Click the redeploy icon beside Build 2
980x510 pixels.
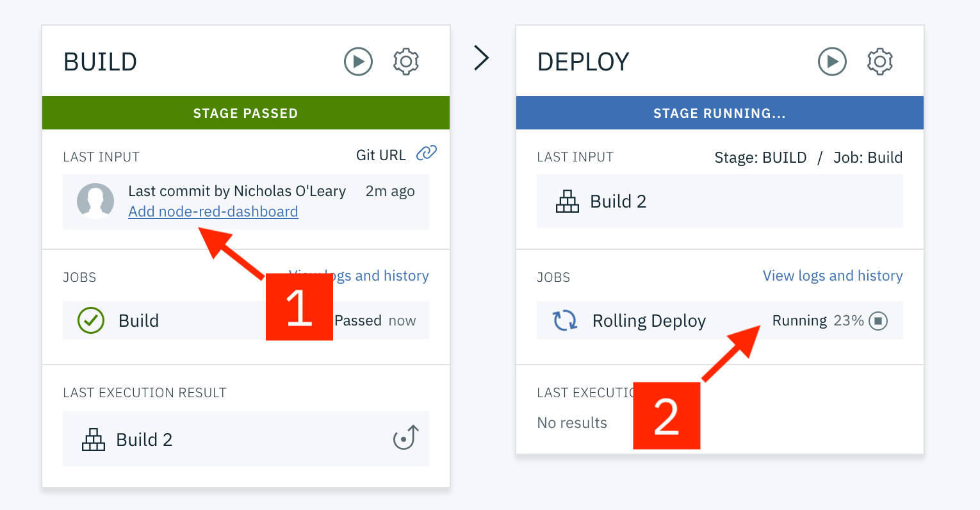405,438
